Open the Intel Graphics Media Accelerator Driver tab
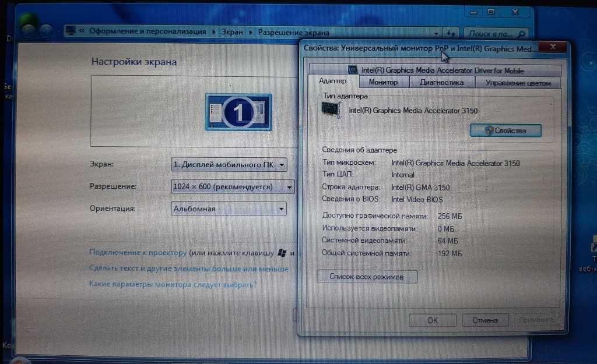Viewport: 597px width, 364px height. click(435, 70)
